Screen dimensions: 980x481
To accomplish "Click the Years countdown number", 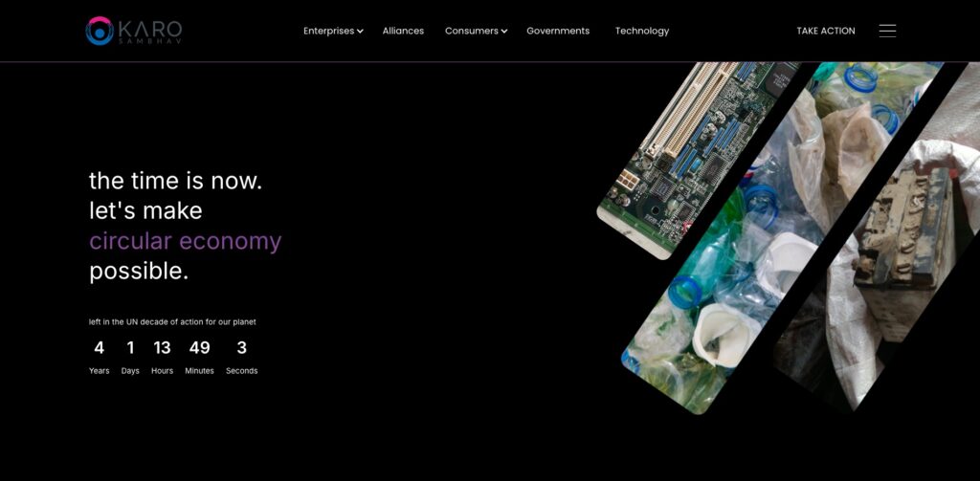I will [99, 347].
